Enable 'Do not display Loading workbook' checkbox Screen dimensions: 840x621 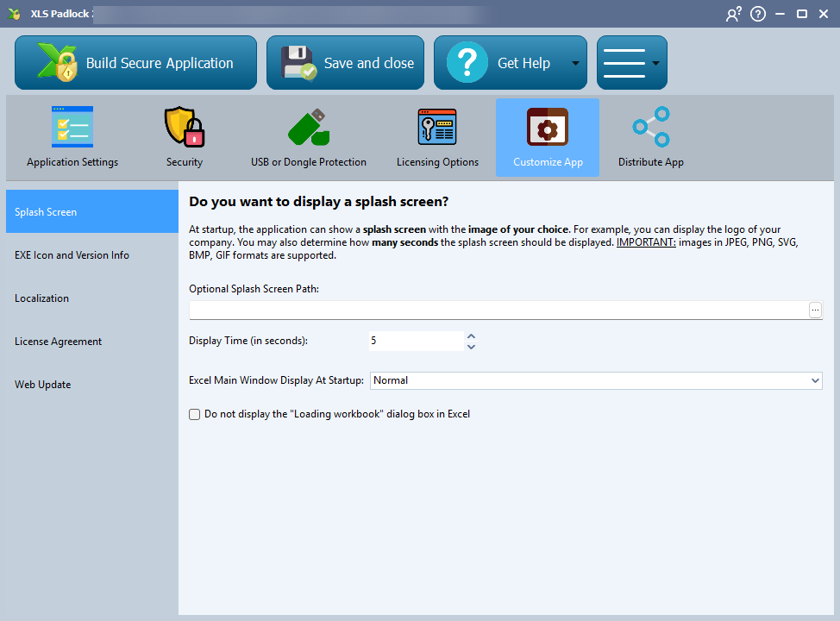195,415
